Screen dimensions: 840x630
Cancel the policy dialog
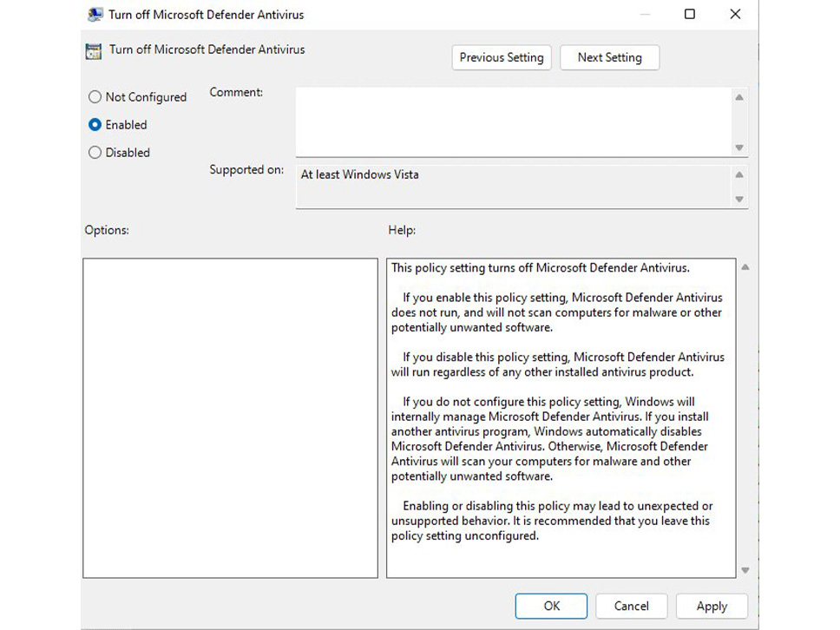pos(631,606)
